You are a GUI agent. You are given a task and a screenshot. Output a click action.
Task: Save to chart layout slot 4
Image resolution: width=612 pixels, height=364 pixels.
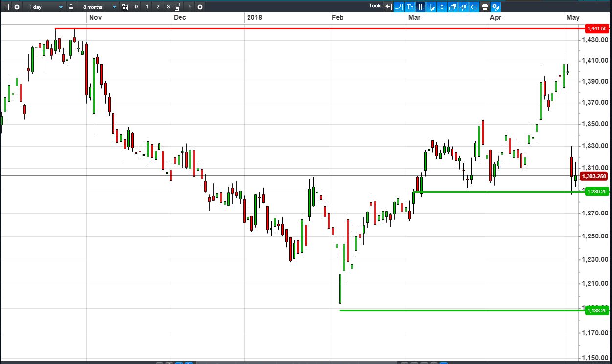click(x=178, y=7)
